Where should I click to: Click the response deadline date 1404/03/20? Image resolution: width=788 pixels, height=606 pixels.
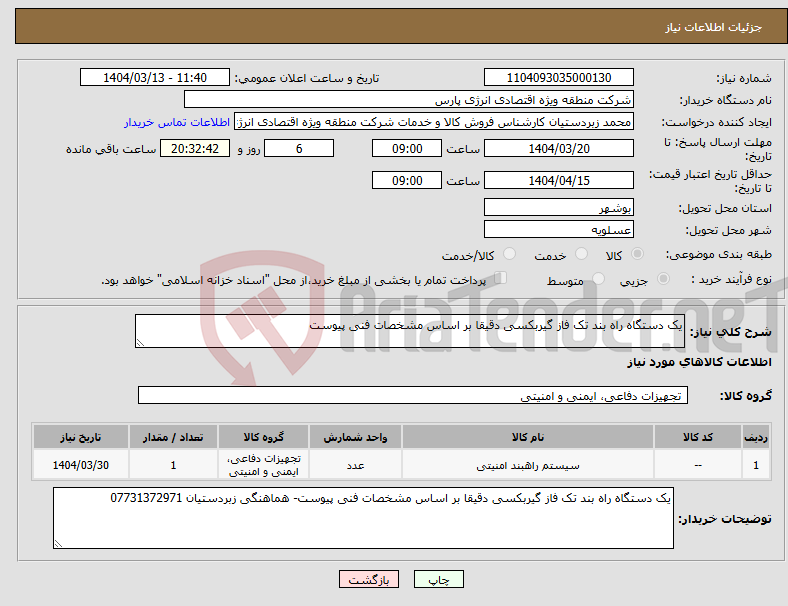click(558, 149)
